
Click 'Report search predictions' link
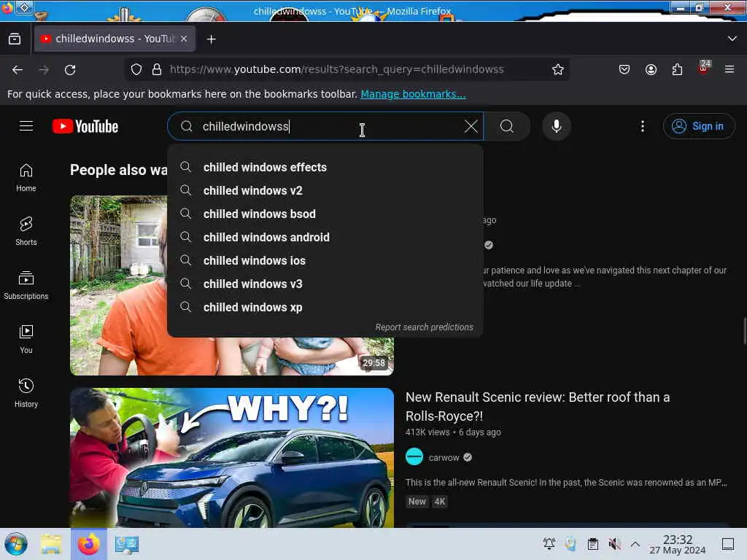[424, 327]
